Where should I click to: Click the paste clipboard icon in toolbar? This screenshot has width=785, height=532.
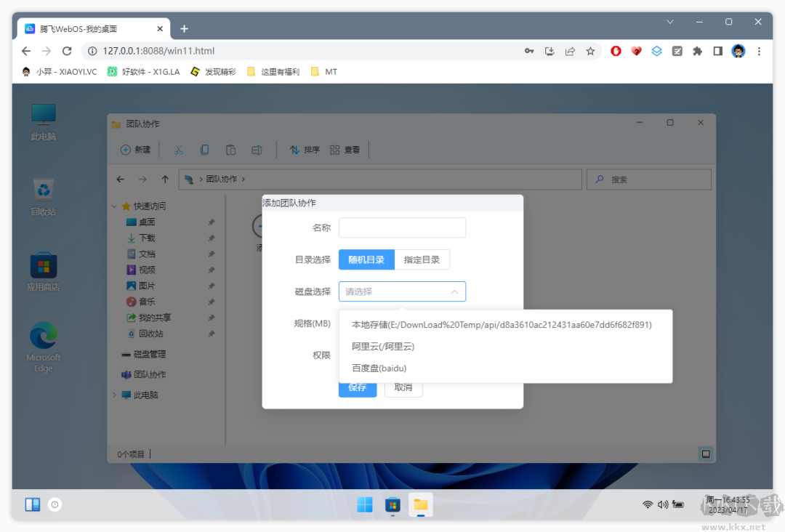tap(231, 150)
